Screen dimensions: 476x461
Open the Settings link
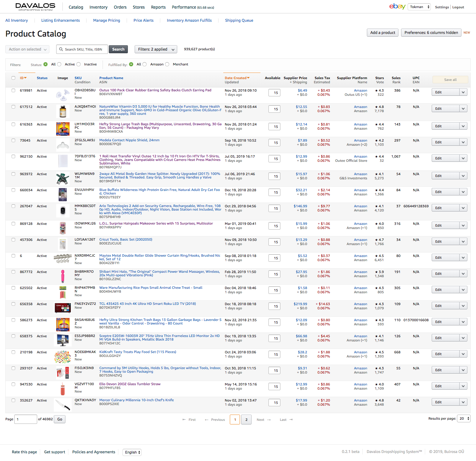(442, 7)
